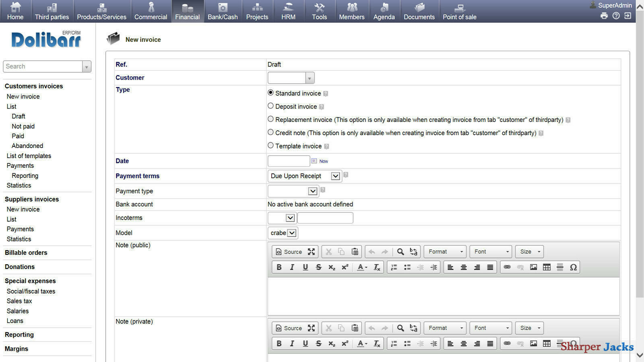Select Deposit invoice type
Image resolution: width=644 pixels, height=362 pixels.
point(270,106)
